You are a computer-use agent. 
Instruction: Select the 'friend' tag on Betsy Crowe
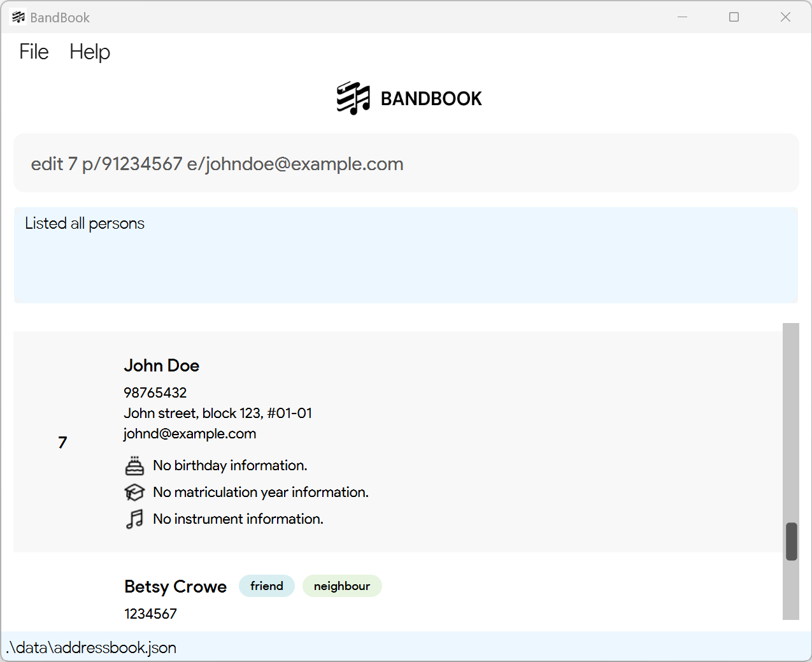[267, 586]
